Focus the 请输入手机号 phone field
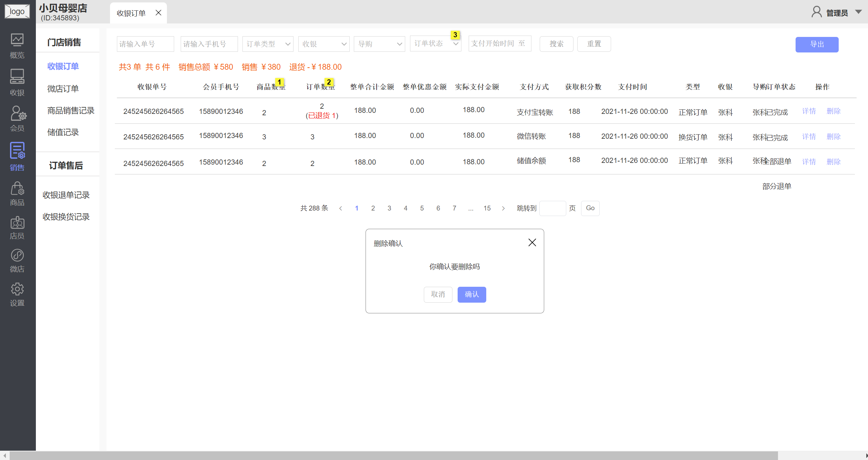 [209, 44]
